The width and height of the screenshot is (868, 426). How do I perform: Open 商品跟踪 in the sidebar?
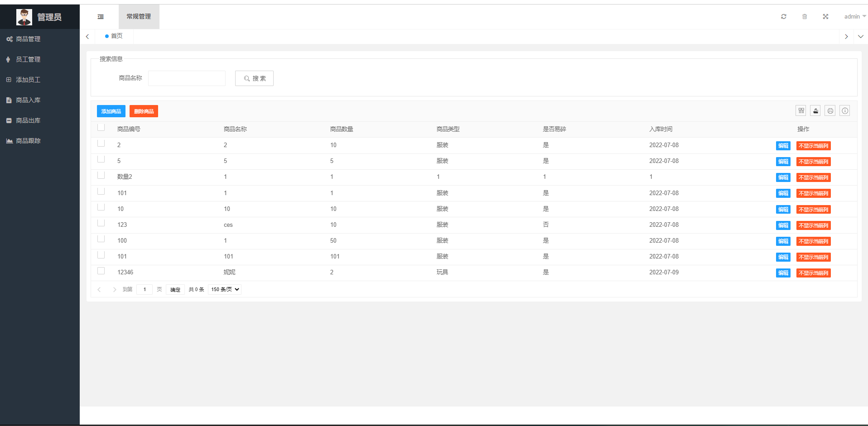point(40,141)
